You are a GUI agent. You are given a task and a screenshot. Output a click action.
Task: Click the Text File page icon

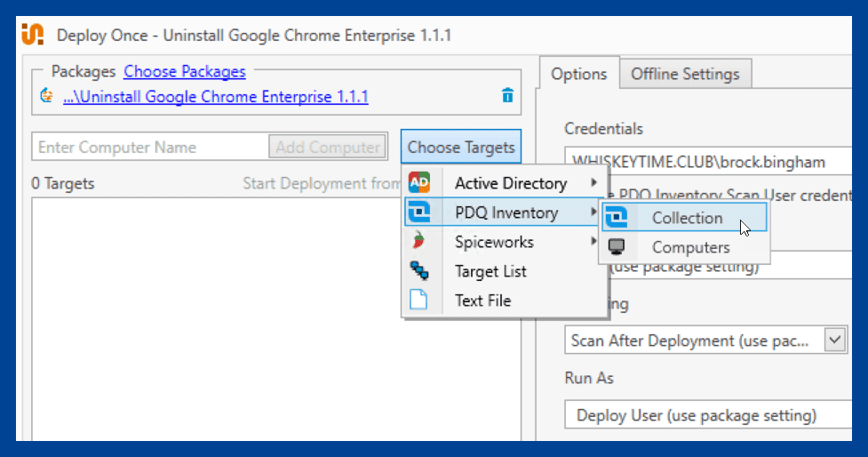pos(418,300)
